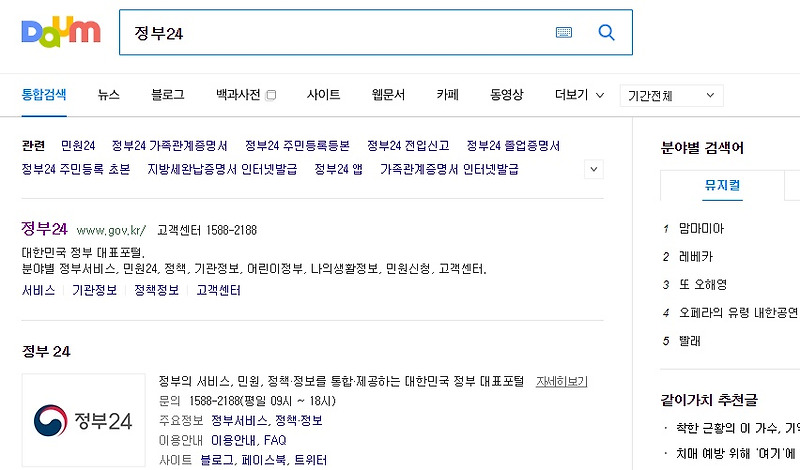Image resolution: width=800 pixels, height=470 pixels.
Task: Open the 블로그 link in 사이트 row
Action: pos(217,460)
